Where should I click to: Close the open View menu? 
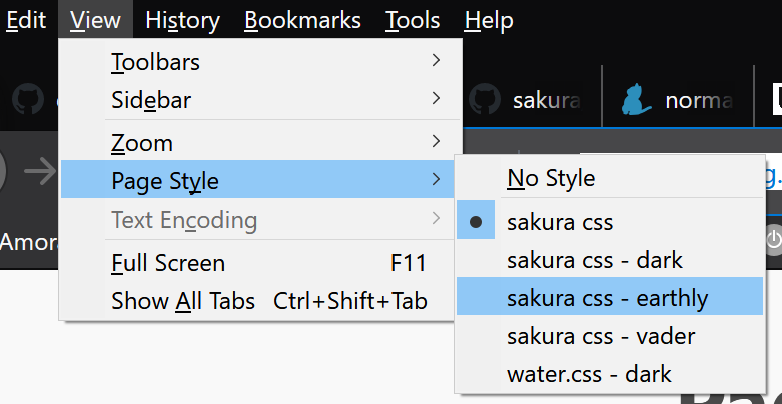pyautogui.click(x=95, y=20)
